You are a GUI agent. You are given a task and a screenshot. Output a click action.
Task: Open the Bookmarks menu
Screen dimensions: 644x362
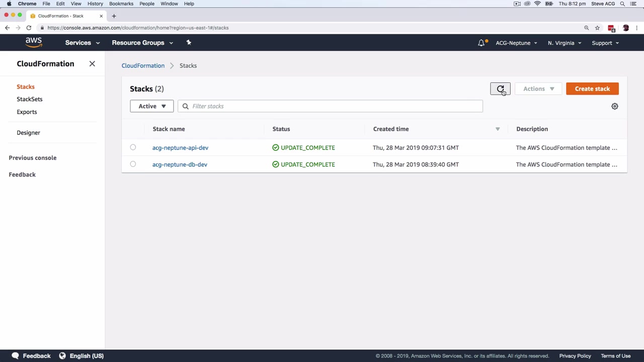point(121,4)
